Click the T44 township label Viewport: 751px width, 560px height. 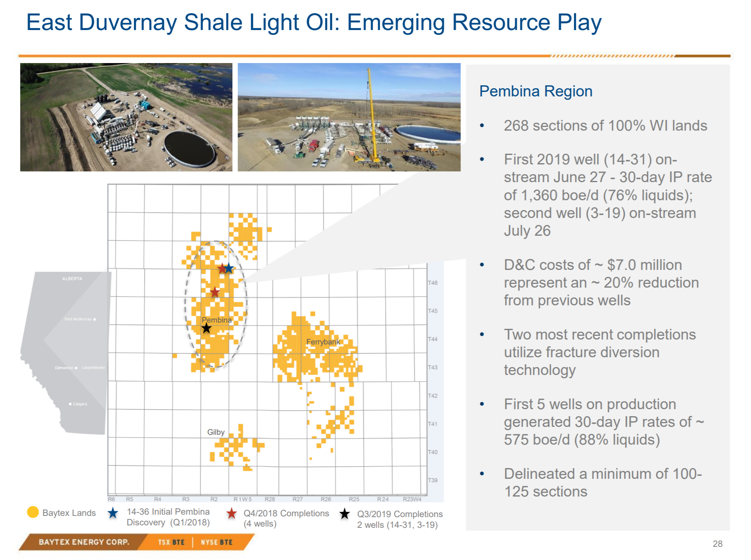433,339
